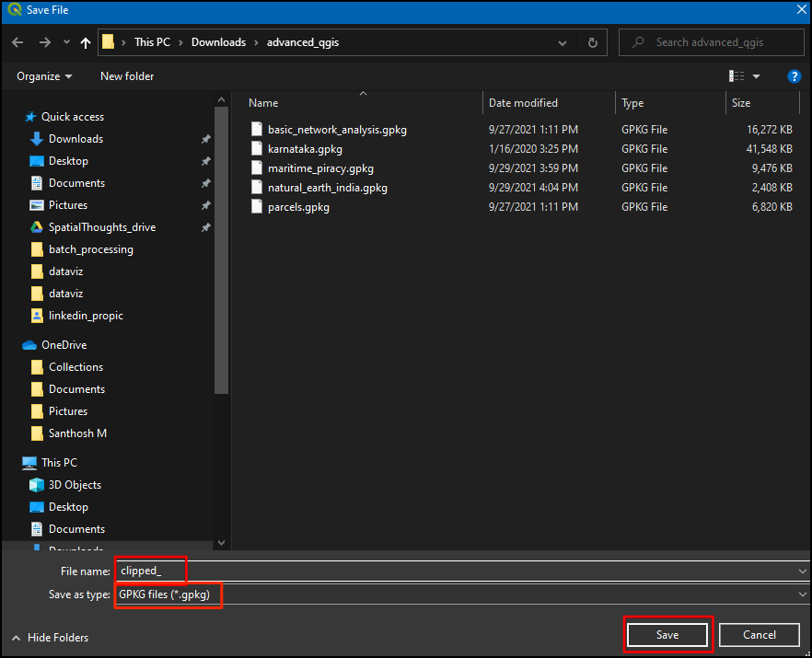Click the OneDrive cloud icon
Viewport: 812px width, 658px height.
29,345
